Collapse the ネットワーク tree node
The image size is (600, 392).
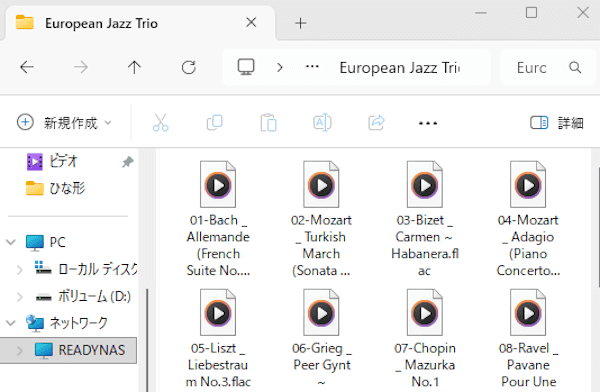point(11,323)
